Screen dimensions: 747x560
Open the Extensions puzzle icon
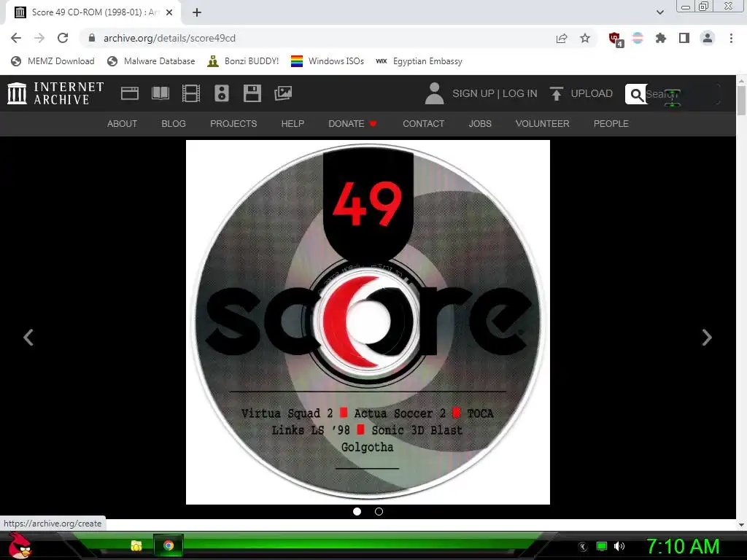pyautogui.click(x=661, y=38)
